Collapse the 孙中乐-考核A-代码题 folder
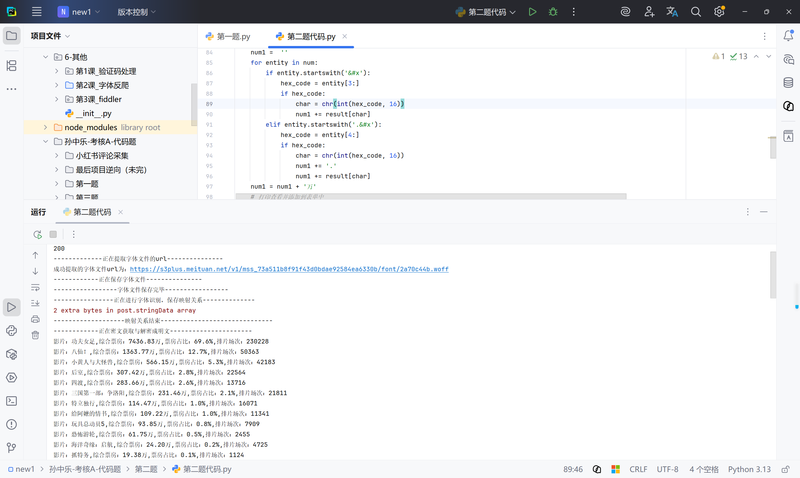The height and width of the screenshot is (478, 800). (x=45, y=142)
